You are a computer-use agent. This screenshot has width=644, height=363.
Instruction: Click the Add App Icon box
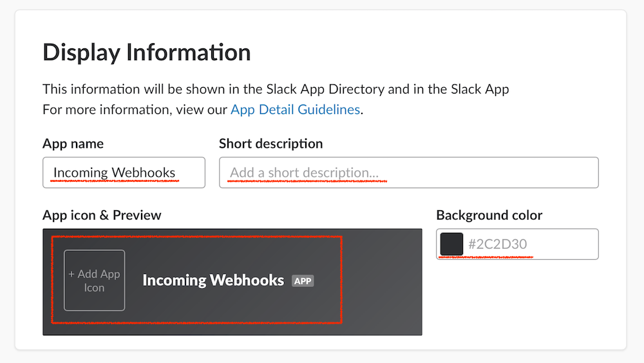(x=94, y=280)
